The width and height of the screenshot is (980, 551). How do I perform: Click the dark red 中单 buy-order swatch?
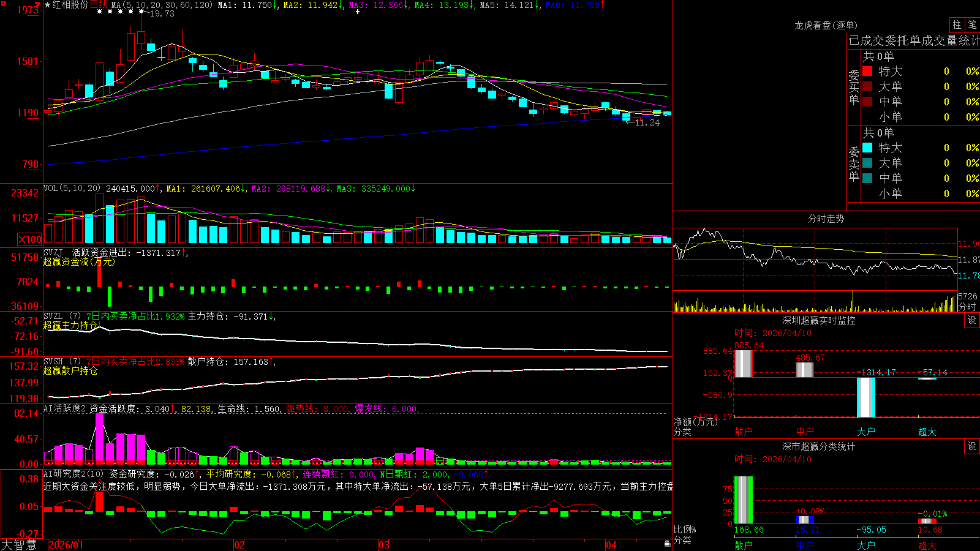[x=867, y=102]
